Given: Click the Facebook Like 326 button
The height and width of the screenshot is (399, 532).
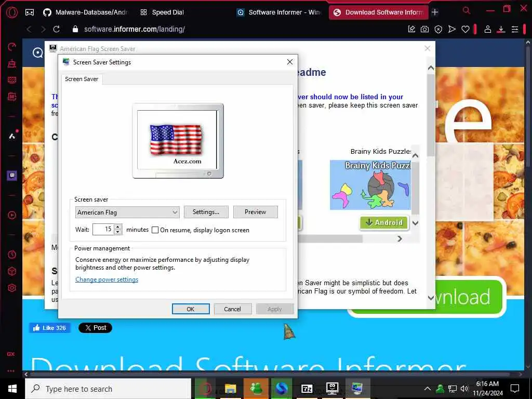Looking at the screenshot, I should (49, 328).
